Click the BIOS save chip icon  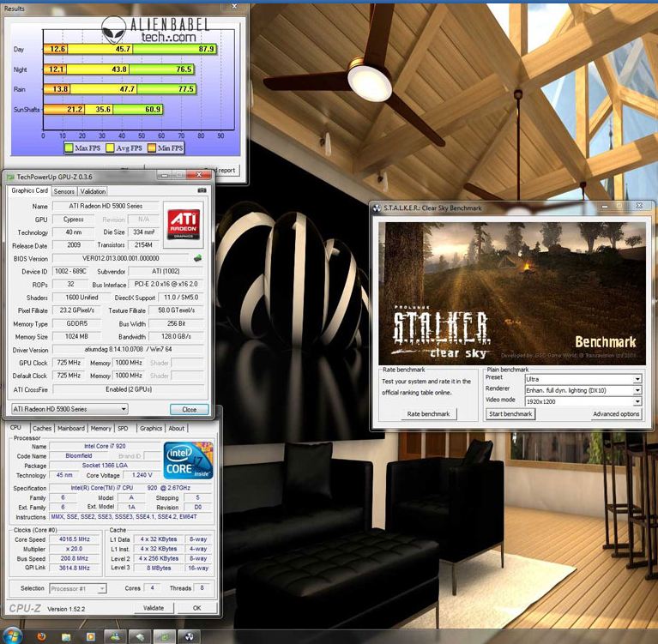tap(197, 258)
